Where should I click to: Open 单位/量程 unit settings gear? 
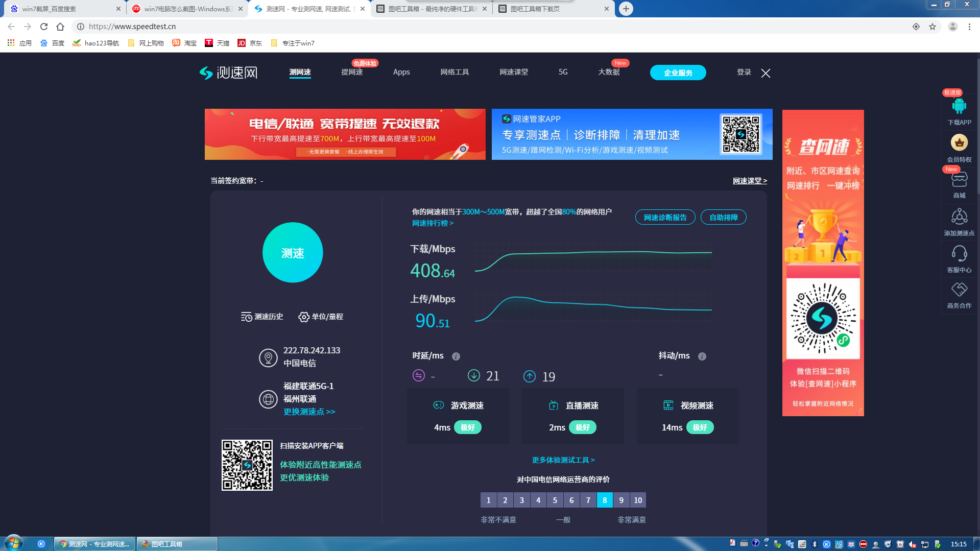coord(304,317)
